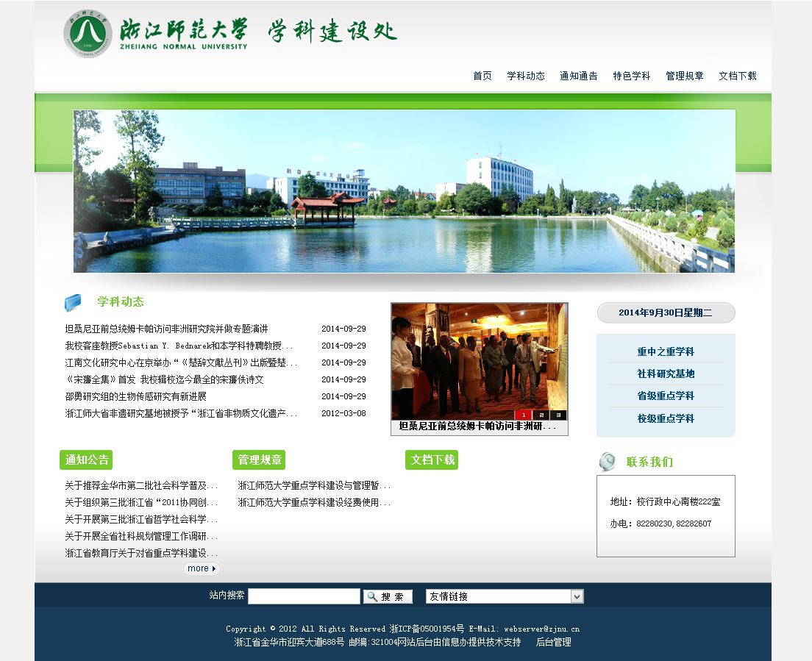Click the blue book icon beside 学科动态
The image size is (812, 661).
click(73, 302)
